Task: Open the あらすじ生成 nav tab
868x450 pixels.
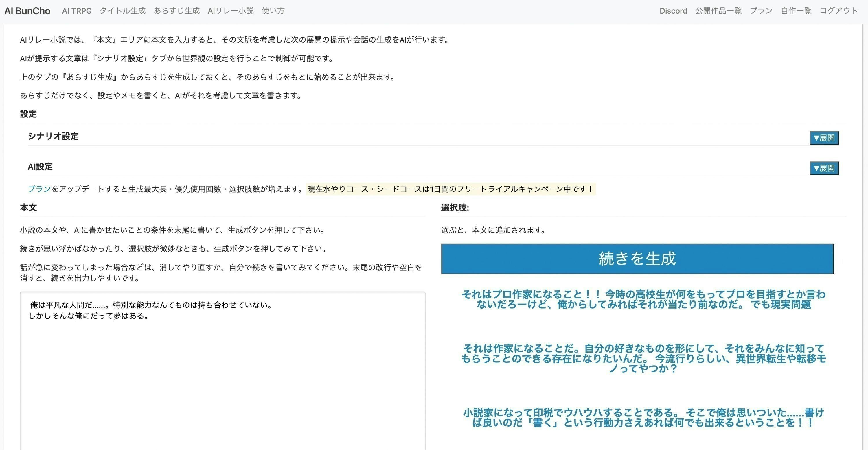Action: click(176, 11)
